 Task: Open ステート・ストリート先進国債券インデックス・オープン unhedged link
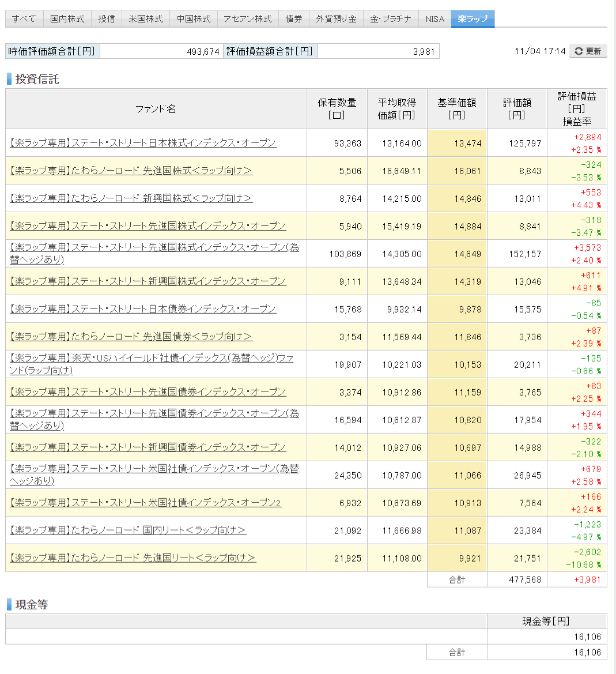(x=148, y=392)
